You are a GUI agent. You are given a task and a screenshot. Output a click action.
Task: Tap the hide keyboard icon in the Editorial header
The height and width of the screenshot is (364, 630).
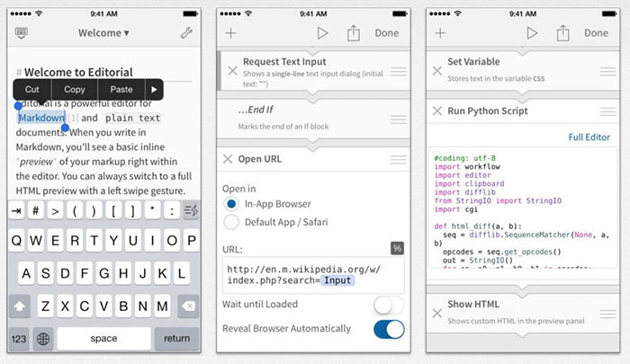point(22,32)
